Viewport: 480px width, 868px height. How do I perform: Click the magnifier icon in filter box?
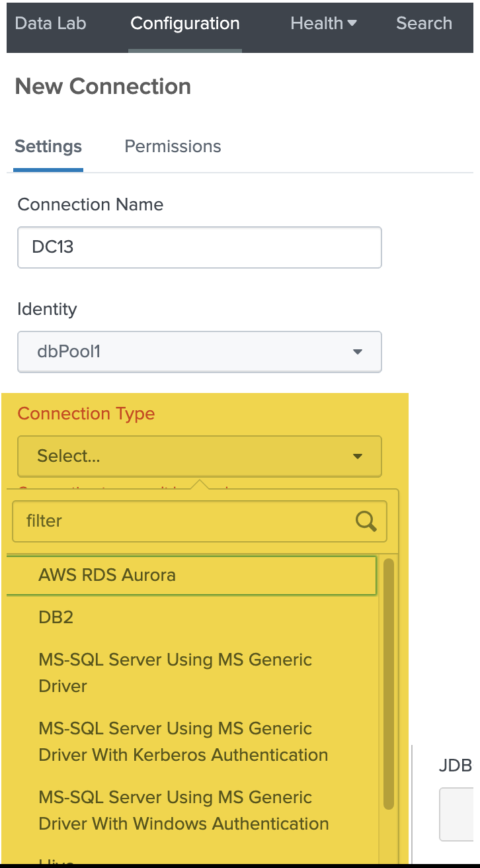click(x=366, y=521)
